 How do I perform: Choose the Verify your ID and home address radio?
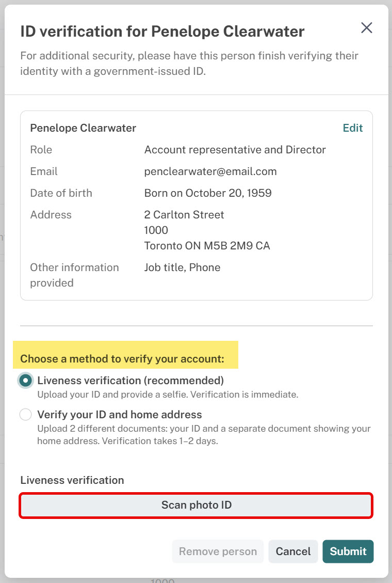[25, 414]
